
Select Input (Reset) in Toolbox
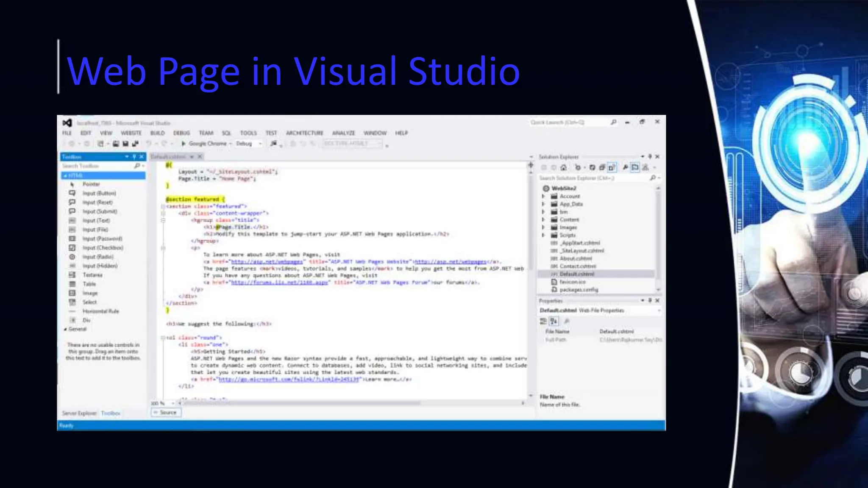point(97,202)
